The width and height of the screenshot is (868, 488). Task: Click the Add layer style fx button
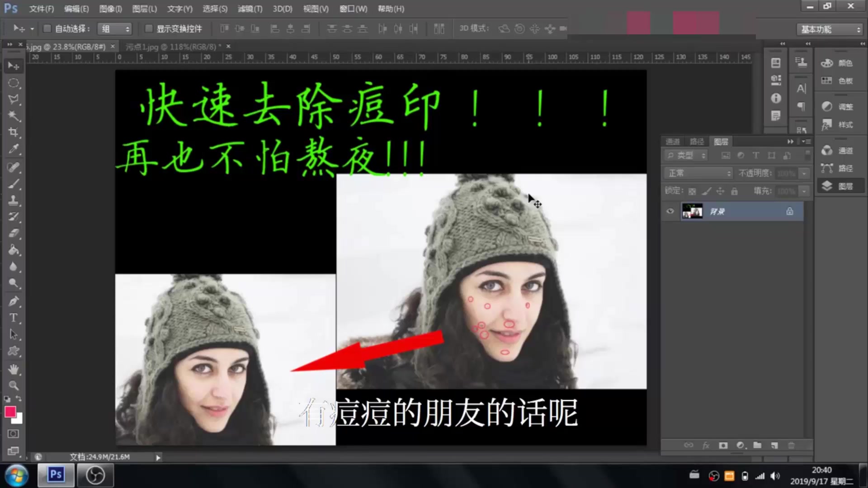[x=706, y=445]
